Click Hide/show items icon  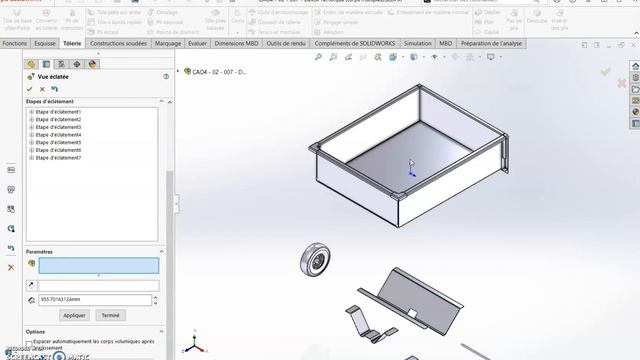pyautogui.click(x=435, y=57)
